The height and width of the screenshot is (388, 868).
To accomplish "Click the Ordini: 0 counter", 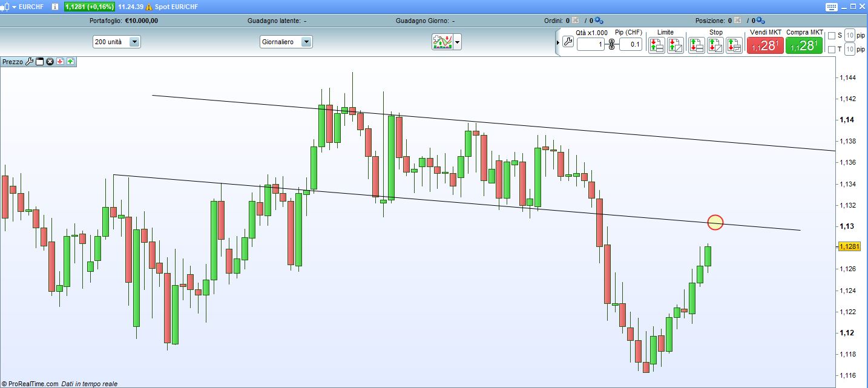I will click(x=557, y=21).
